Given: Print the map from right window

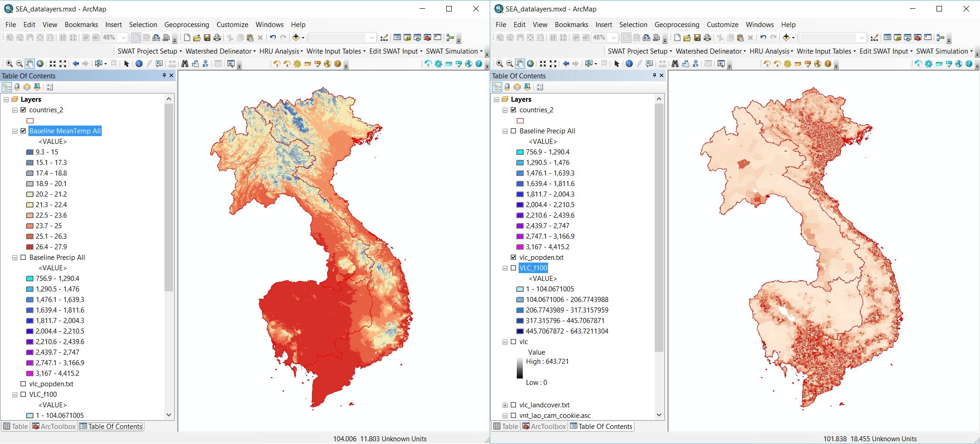Looking at the screenshot, I should (x=707, y=38).
